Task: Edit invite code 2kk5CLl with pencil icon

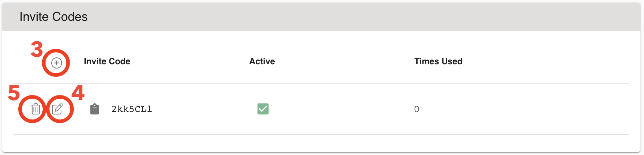Action: pyautogui.click(x=57, y=109)
